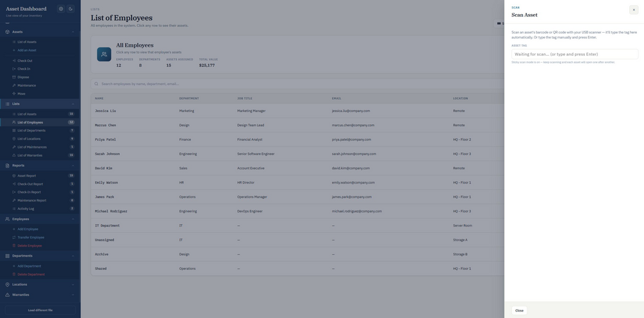
Task: Click the people icon of List of Employees
Action: pyautogui.click(x=14, y=122)
